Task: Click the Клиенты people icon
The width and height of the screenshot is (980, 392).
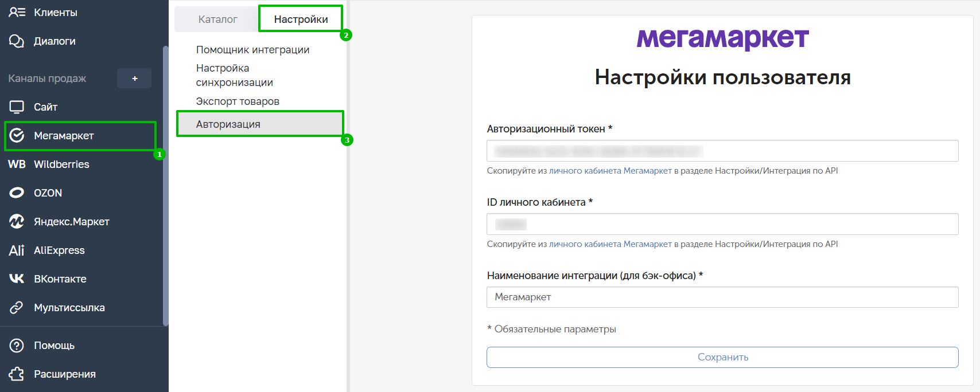Action: [x=17, y=12]
